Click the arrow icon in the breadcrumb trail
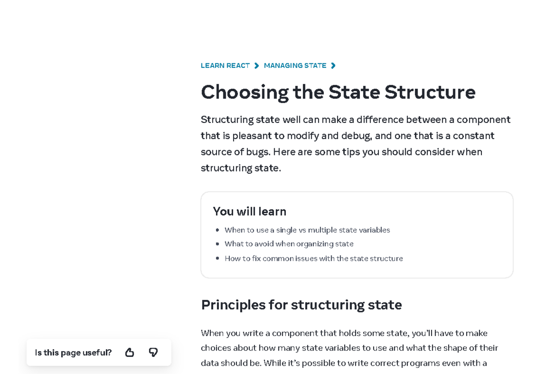This screenshot has width=555, height=392. pos(256,65)
